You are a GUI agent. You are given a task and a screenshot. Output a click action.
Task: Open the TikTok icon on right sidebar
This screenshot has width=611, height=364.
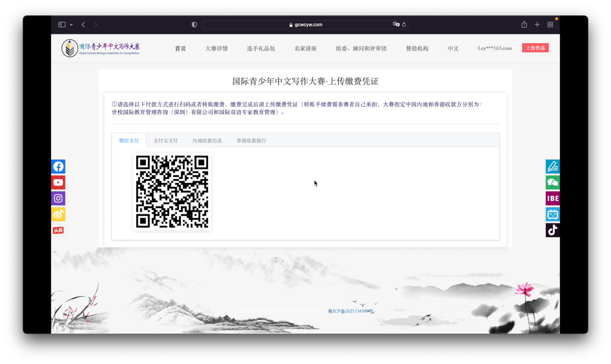click(553, 230)
